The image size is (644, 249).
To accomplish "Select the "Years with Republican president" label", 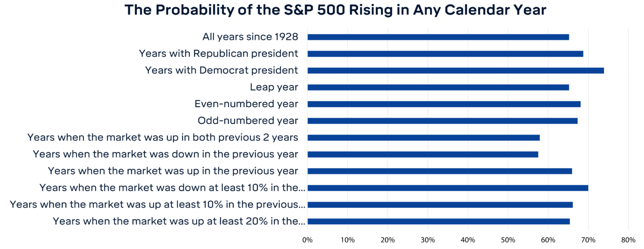I will coord(218,53).
